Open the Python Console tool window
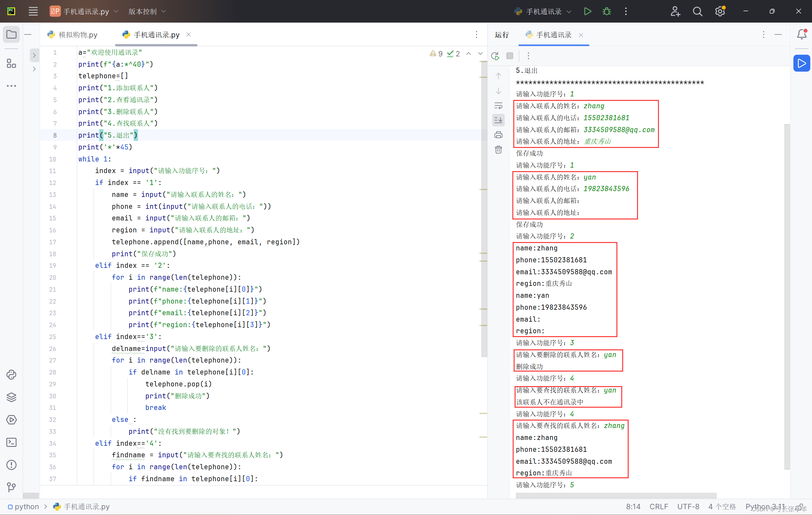This screenshot has height=515, width=812. click(11, 374)
